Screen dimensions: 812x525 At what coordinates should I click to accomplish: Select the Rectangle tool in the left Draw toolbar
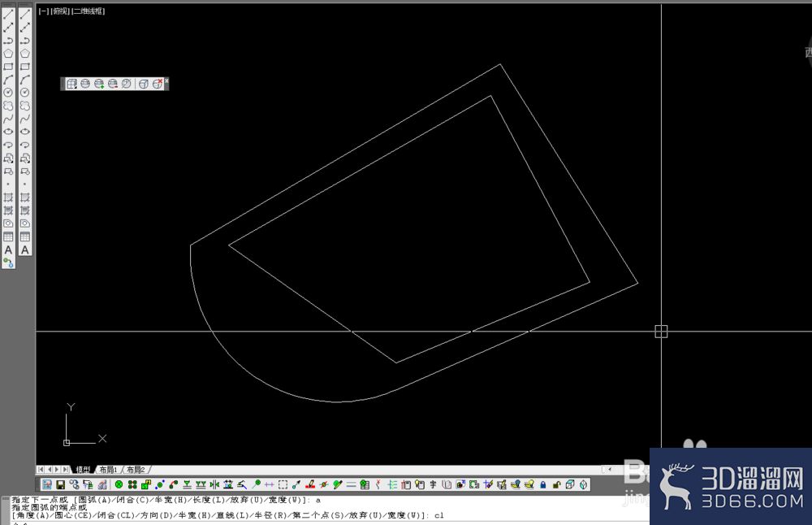pyautogui.click(x=8, y=67)
